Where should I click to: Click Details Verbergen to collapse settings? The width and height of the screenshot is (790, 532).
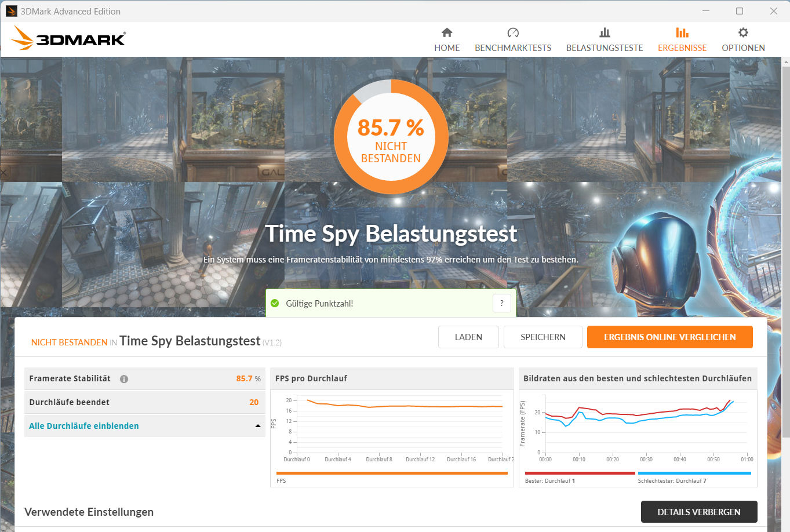point(698,512)
